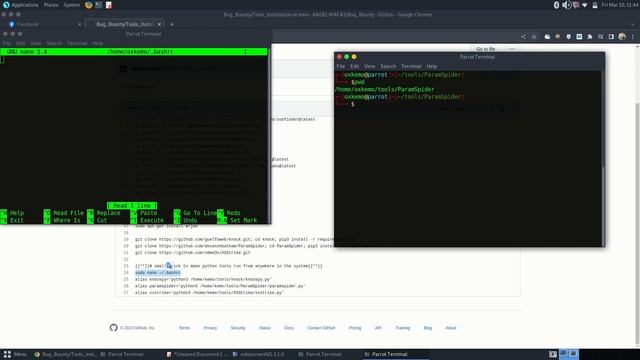Click the Go to file button on GitHub
Image resolution: width=640 pixels, height=360 pixels.
tap(485, 49)
